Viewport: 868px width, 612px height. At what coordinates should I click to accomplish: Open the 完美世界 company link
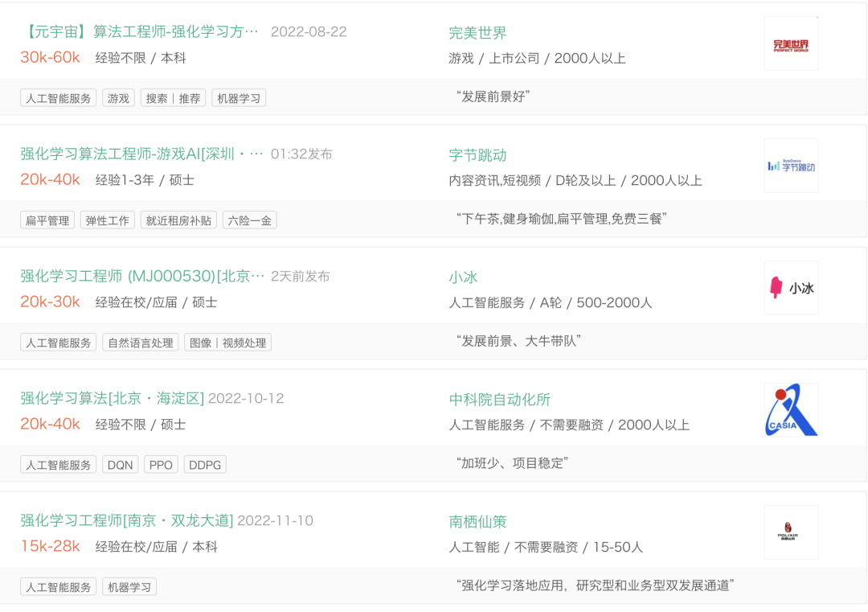coord(477,33)
